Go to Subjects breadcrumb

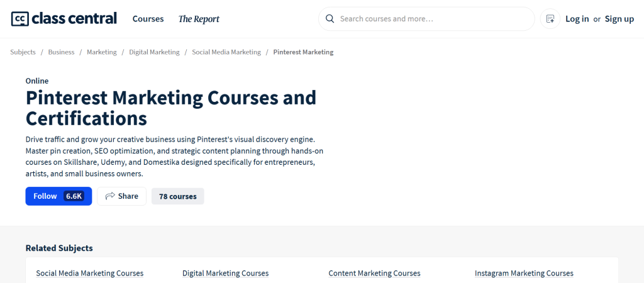(23, 52)
